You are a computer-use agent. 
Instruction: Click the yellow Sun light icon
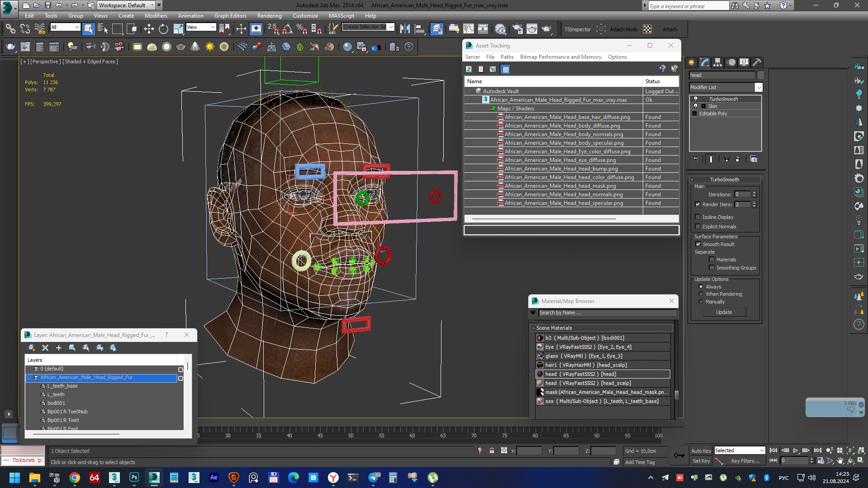(x=209, y=47)
